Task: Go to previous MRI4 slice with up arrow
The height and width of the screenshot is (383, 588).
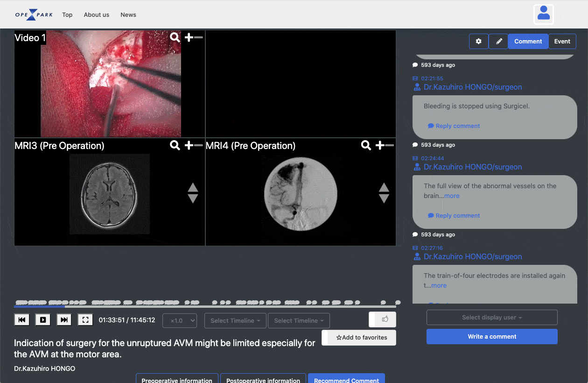Action: coord(384,188)
